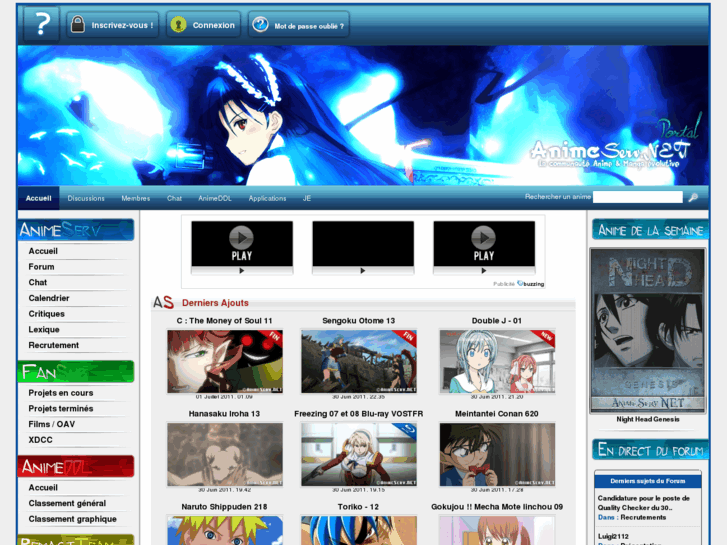Click the buzzing advertising logo
Image resolution: width=727 pixels, height=545 pixels.
coord(531,284)
